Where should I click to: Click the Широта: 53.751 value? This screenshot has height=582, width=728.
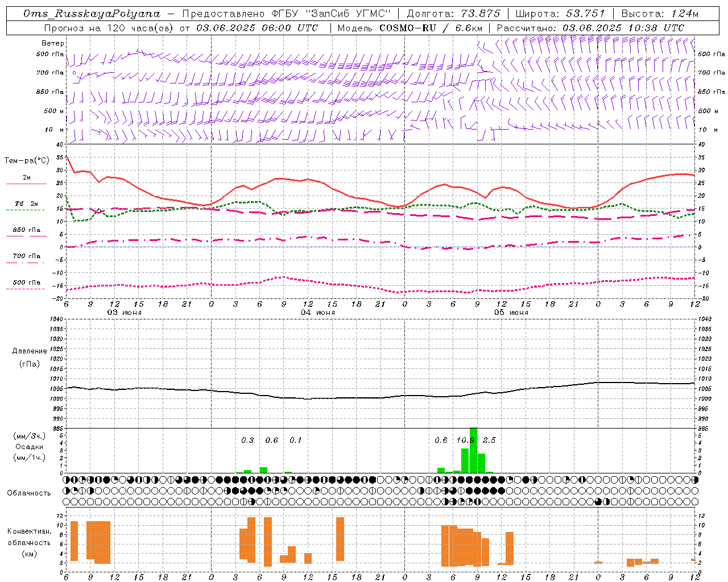coord(560,14)
